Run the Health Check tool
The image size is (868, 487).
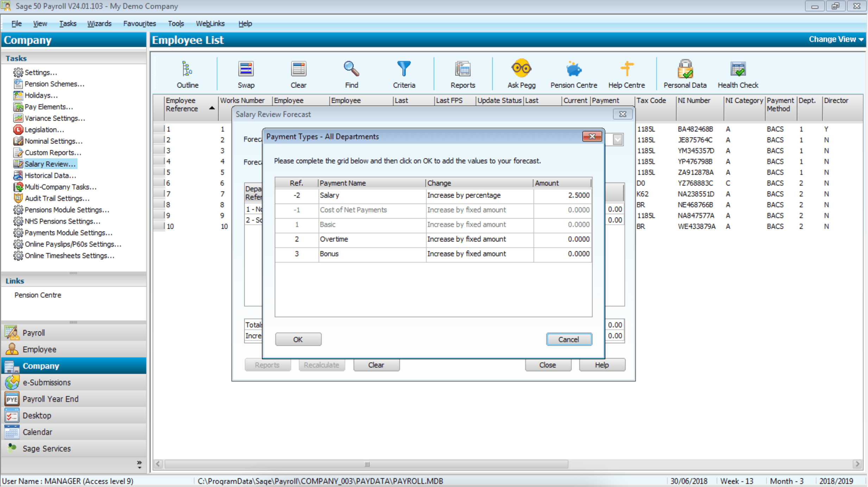pyautogui.click(x=738, y=74)
